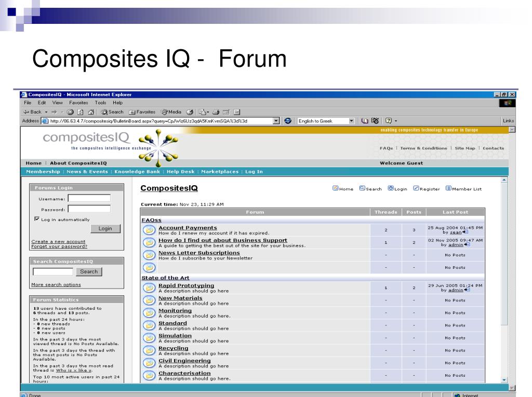Open the View menu
The height and width of the screenshot is (397, 532).
coord(57,103)
